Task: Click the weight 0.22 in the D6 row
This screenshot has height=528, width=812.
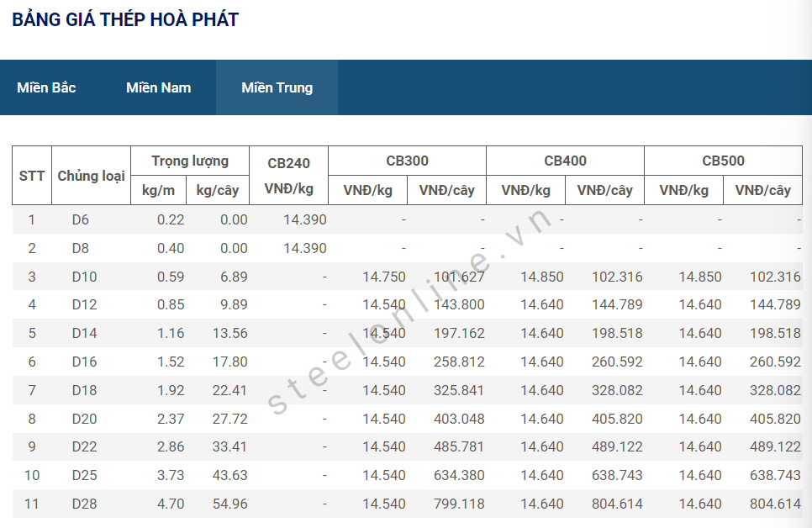Action: [171, 219]
